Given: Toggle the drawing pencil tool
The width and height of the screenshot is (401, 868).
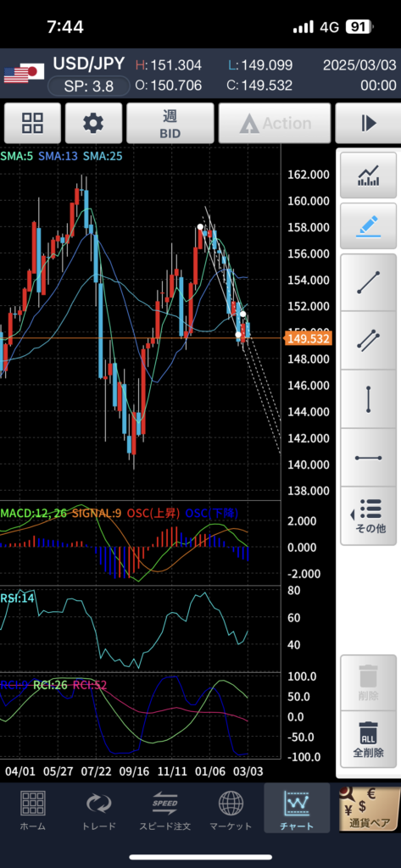Looking at the screenshot, I should click(x=368, y=225).
